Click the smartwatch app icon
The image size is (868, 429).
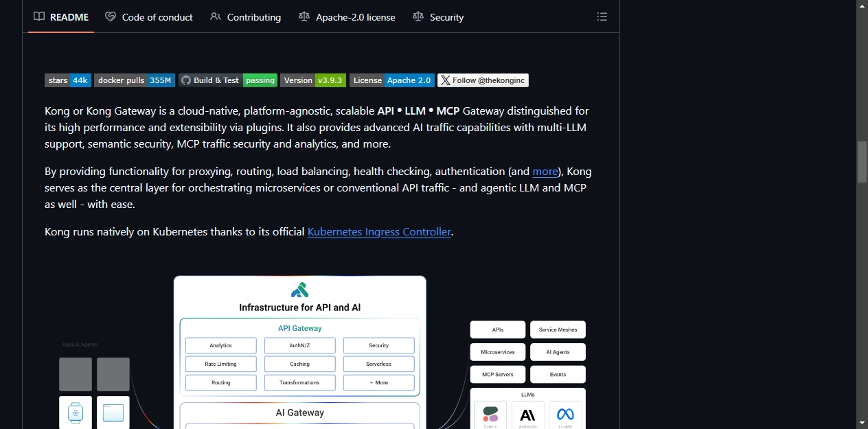[x=76, y=413]
